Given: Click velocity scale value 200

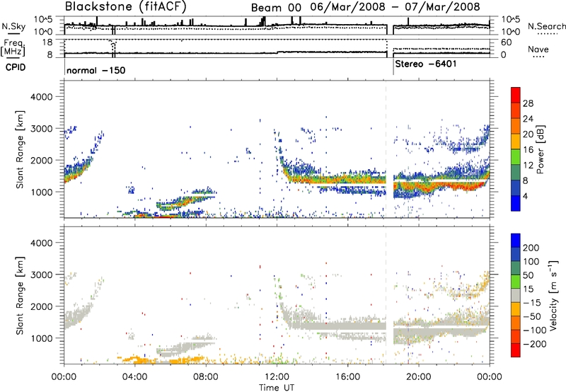Looking at the screenshot, I should tap(531, 248).
